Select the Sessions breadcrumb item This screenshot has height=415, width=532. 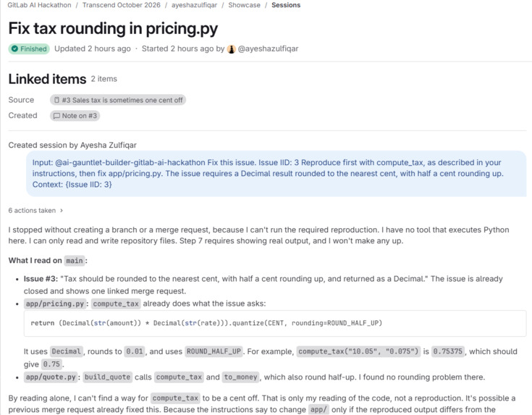pyautogui.click(x=286, y=5)
